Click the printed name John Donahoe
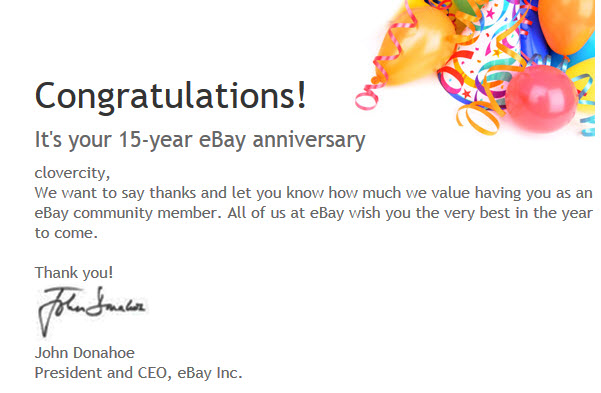This screenshot has height=393, width=601. (x=85, y=353)
